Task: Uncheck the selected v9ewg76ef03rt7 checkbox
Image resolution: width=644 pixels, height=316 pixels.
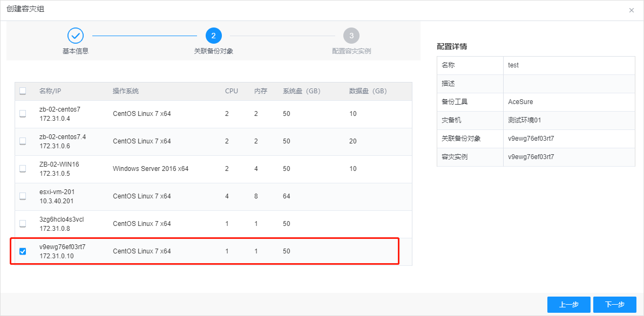Action: [23, 251]
